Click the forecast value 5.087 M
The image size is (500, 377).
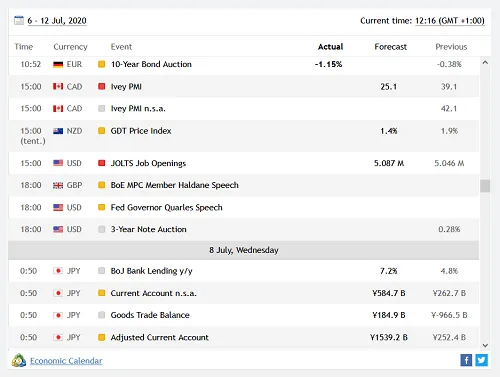(x=389, y=163)
